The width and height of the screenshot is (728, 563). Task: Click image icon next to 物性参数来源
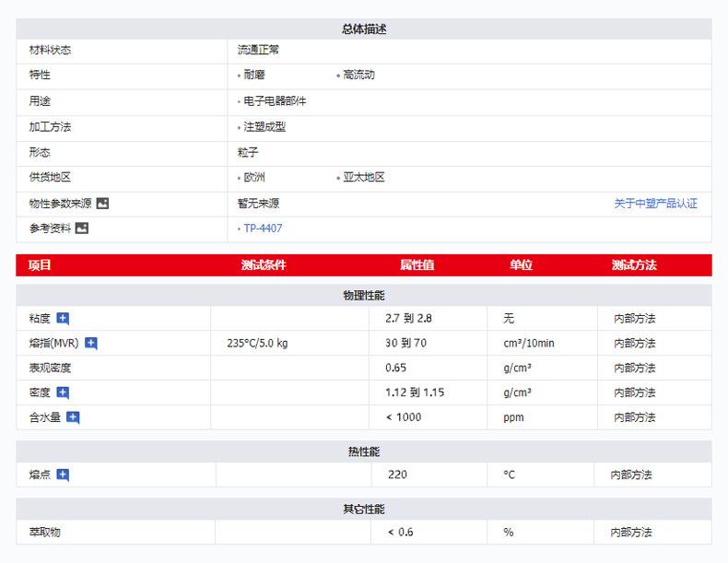coord(102,204)
